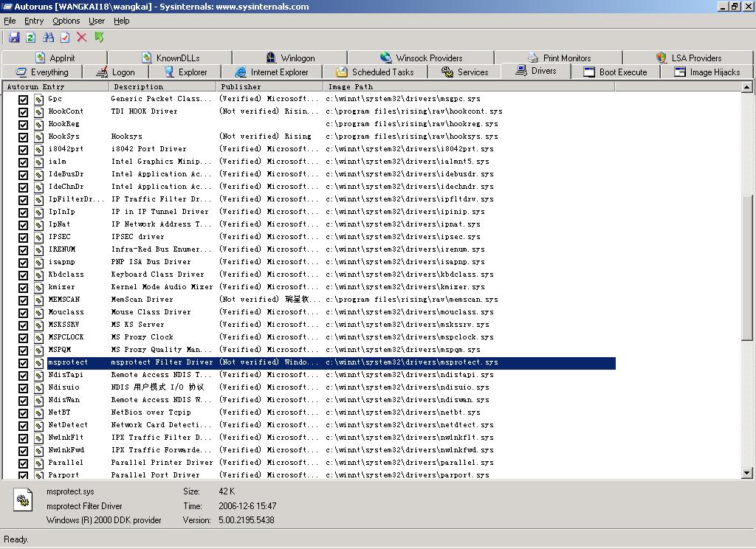
Task: Click the file icon beside Parallel entry
Action: pyautogui.click(x=38, y=463)
